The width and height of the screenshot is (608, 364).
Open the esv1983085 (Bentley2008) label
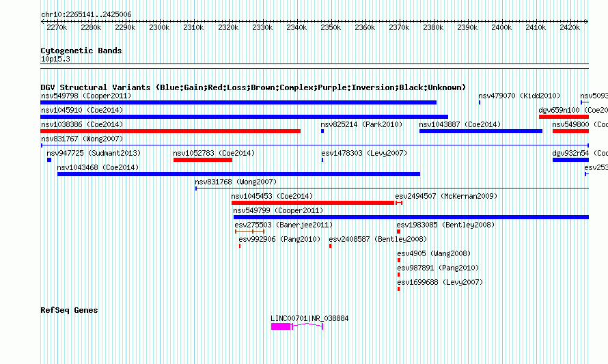pyautogui.click(x=445, y=225)
